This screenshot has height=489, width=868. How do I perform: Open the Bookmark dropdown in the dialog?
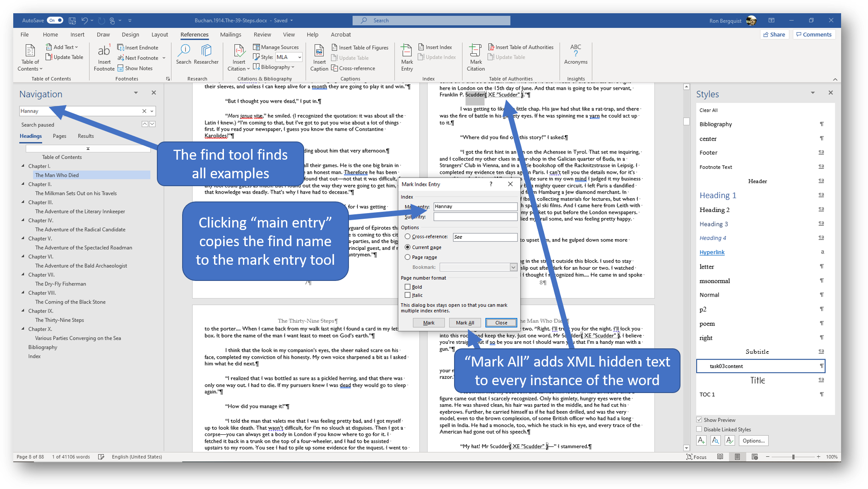click(513, 267)
